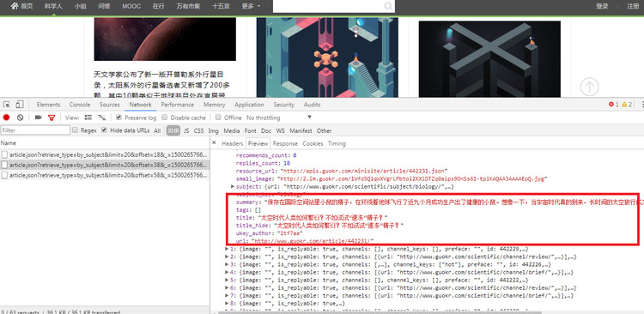Switch to the Console tab
This screenshot has width=644, height=314.
pyautogui.click(x=80, y=105)
